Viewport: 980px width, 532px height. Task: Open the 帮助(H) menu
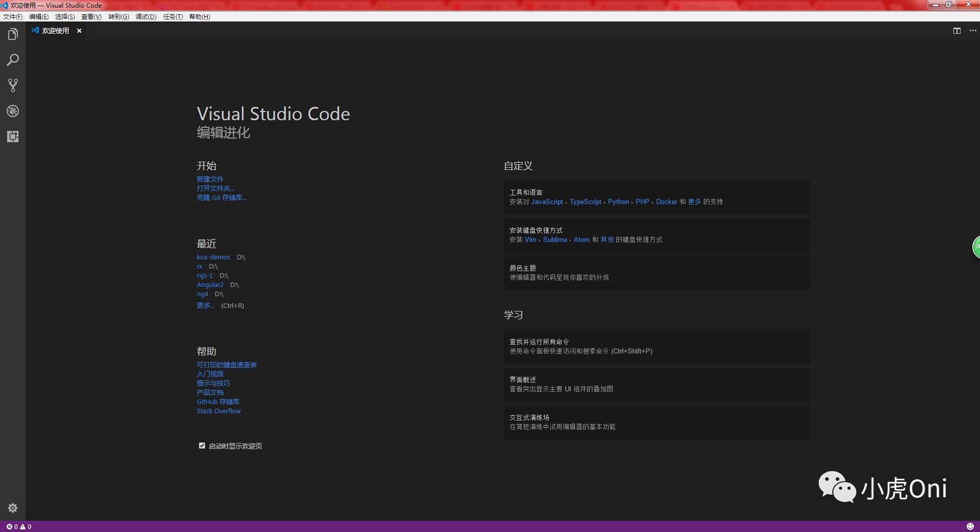tap(199, 17)
